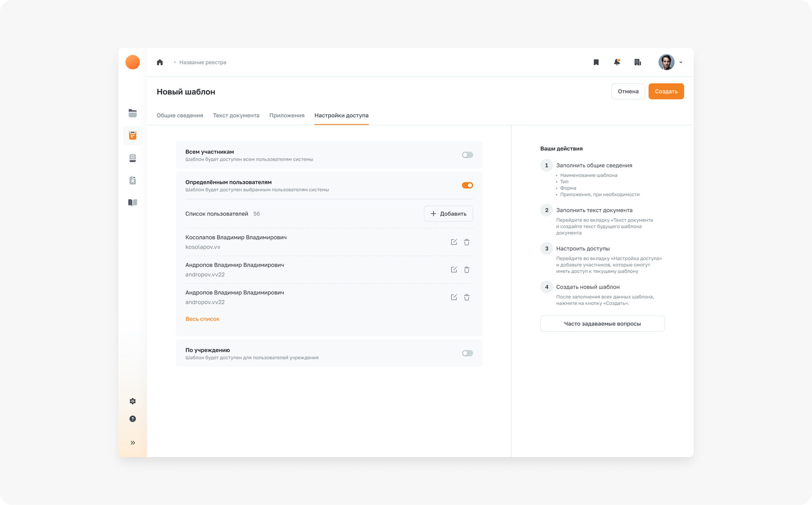Click step 4 Создать новый шаблон

pyautogui.click(x=588, y=287)
